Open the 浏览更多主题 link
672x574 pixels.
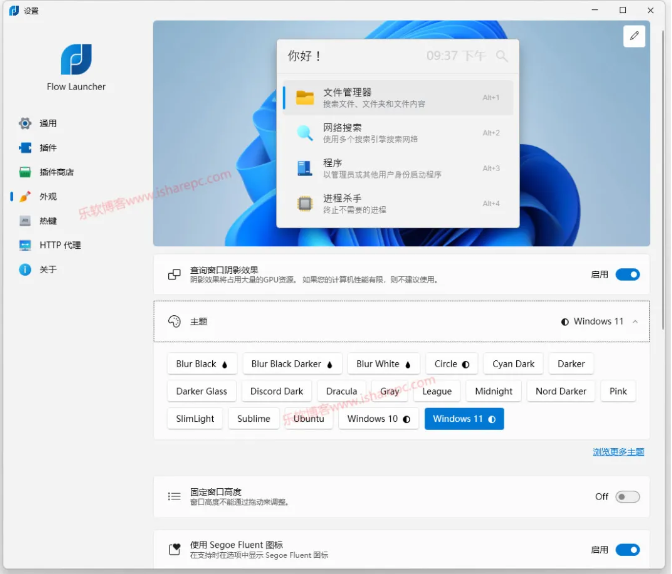618,452
